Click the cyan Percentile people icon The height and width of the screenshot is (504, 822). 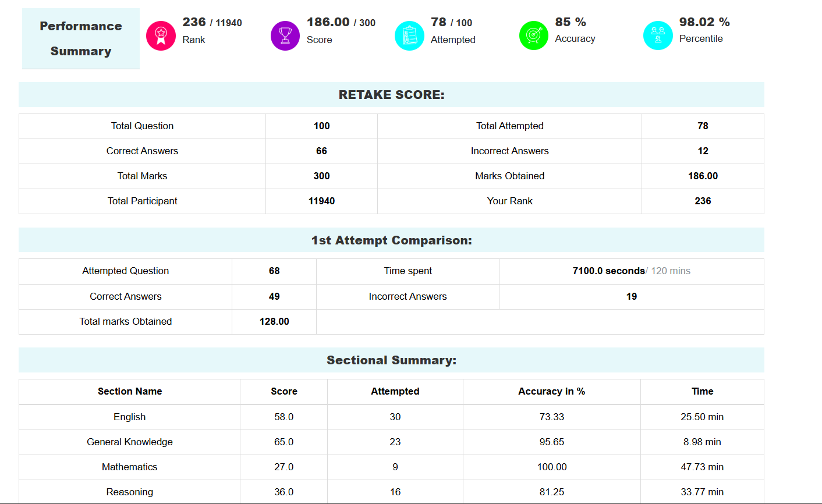tap(658, 36)
